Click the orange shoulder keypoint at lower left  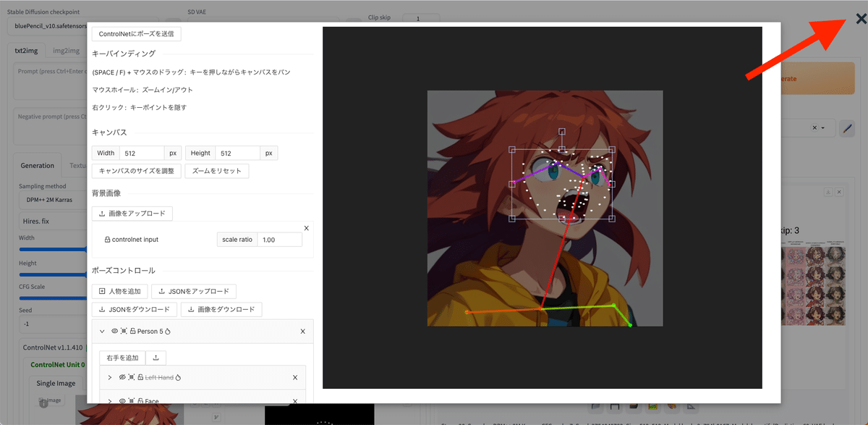click(467, 312)
